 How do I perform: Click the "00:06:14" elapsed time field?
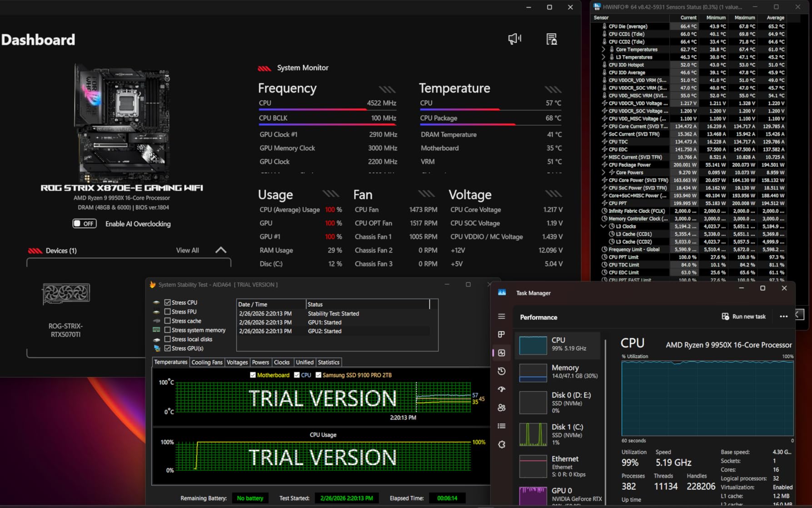(447, 498)
